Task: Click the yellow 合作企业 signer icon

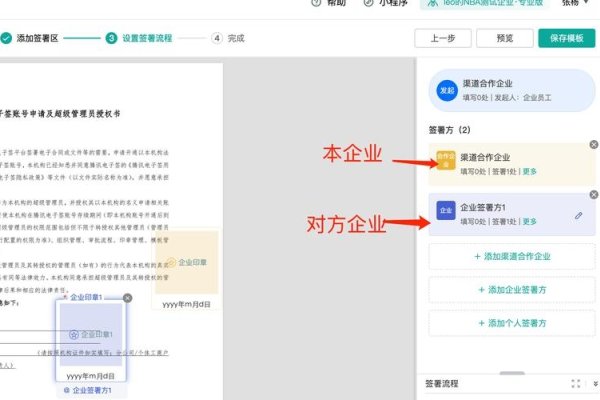Action: click(446, 160)
